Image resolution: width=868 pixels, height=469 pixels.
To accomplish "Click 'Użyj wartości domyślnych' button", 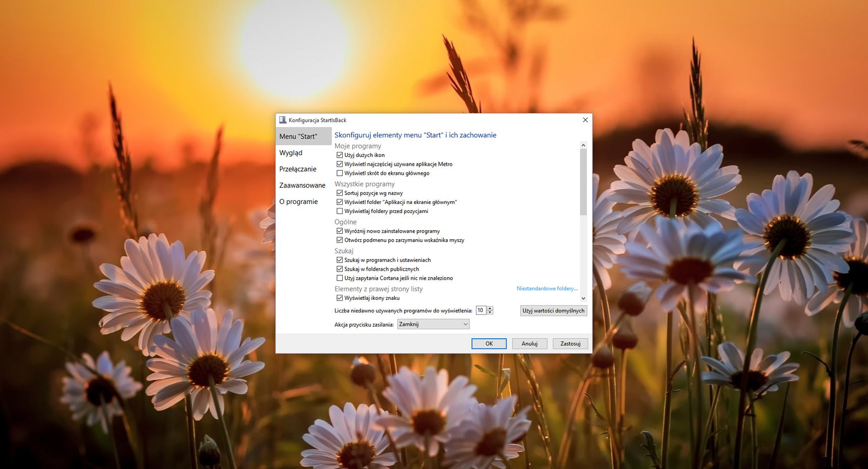I will click(x=554, y=310).
